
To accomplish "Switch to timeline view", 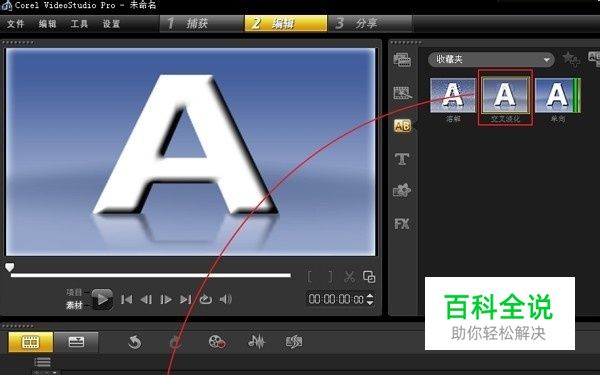I will (x=76, y=342).
